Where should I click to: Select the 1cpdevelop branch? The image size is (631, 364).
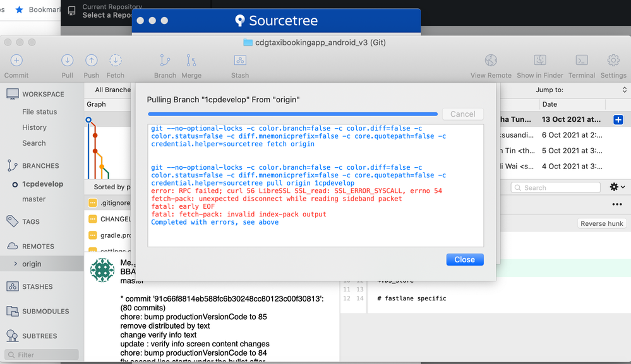click(43, 184)
